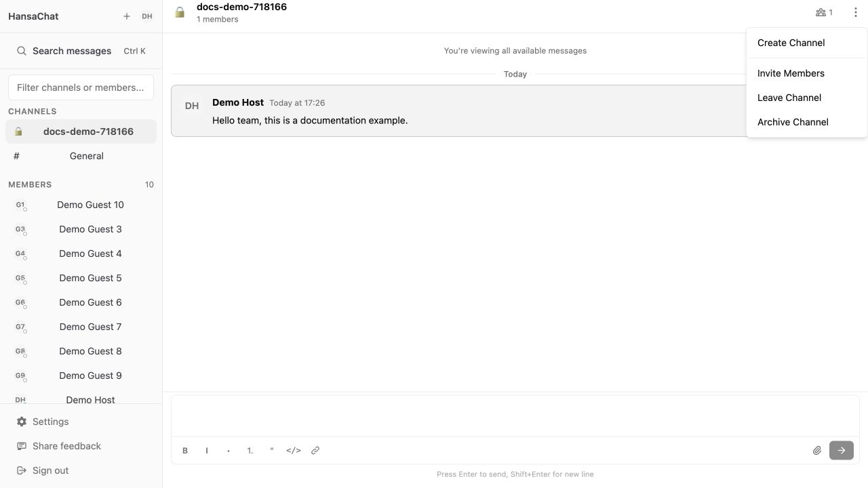The height and width of the screenshot is (488, 868).
Task: Click Sign out
Action: [x=81, y=470]
